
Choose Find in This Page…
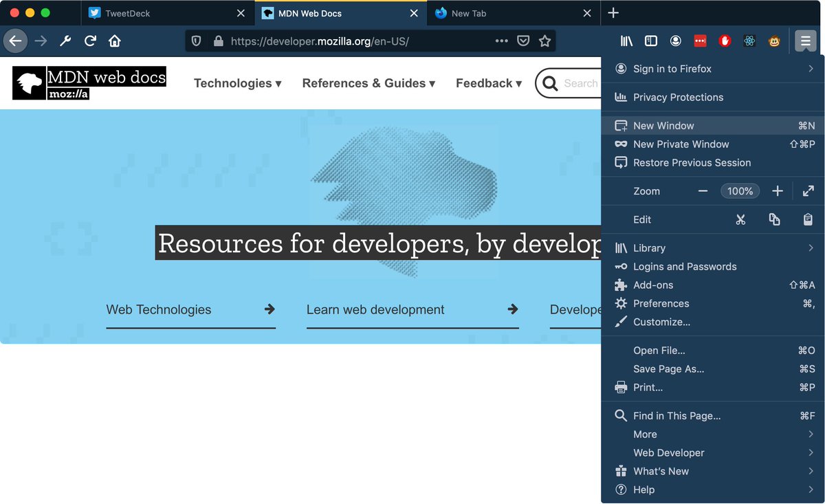713,416
